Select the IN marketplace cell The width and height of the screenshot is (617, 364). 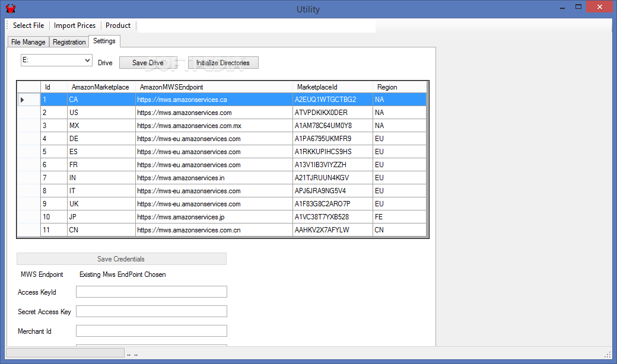click(x=101, y=178)
